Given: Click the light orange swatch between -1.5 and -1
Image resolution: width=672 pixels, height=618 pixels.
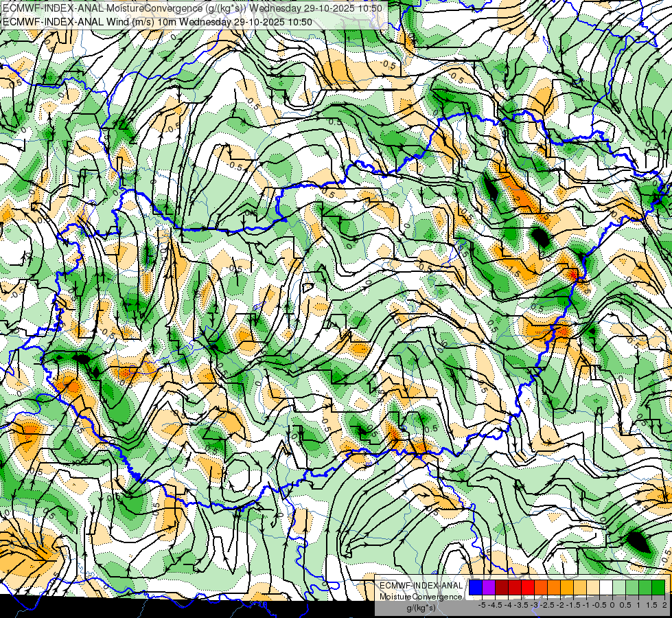Looking at the screenshot, I should (x=580, y=588).
